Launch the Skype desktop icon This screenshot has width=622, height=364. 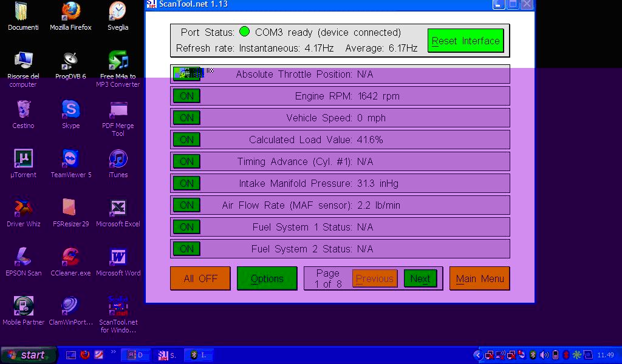(x=70, y=115)
